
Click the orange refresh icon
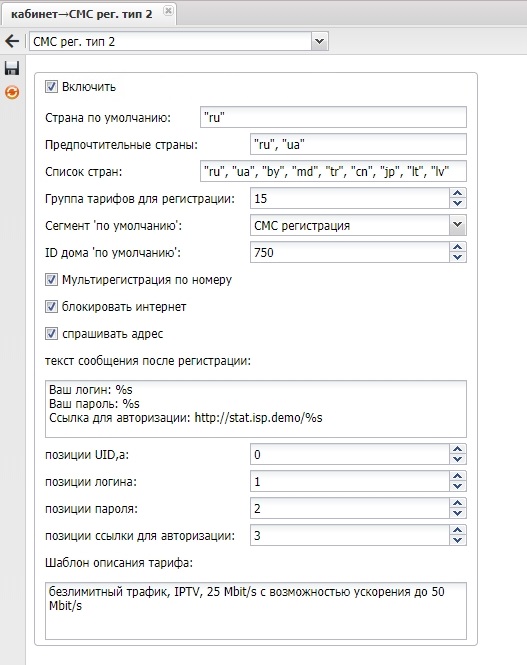(12, 92)
